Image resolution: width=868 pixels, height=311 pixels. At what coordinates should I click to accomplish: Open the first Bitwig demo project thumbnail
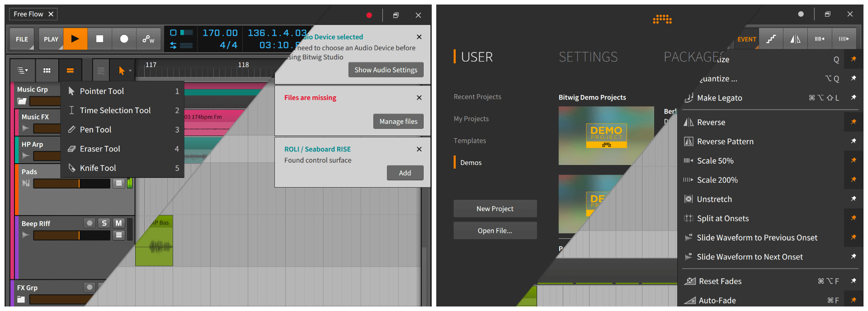coord(606,136)
